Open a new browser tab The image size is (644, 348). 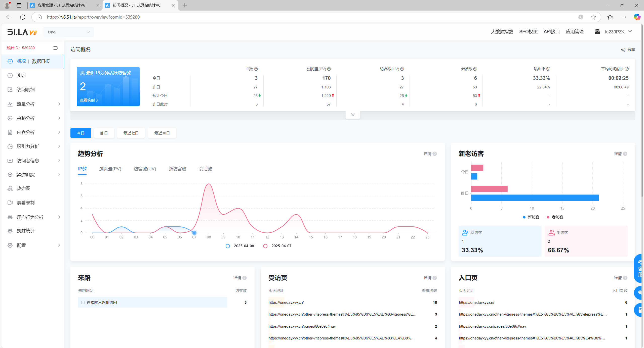185,5
